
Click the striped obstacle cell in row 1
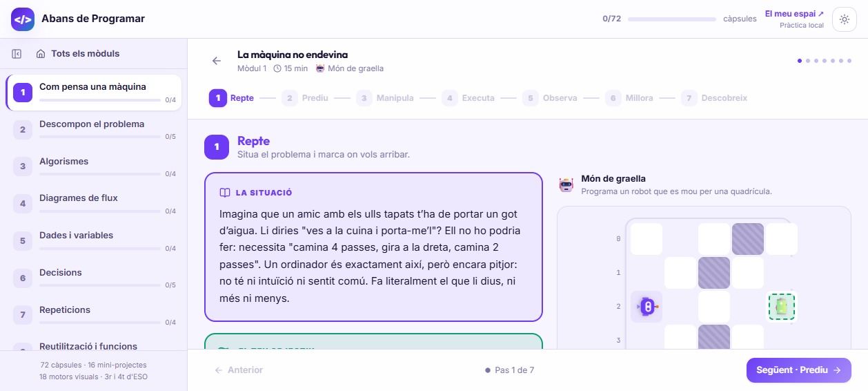pos(714,273)
